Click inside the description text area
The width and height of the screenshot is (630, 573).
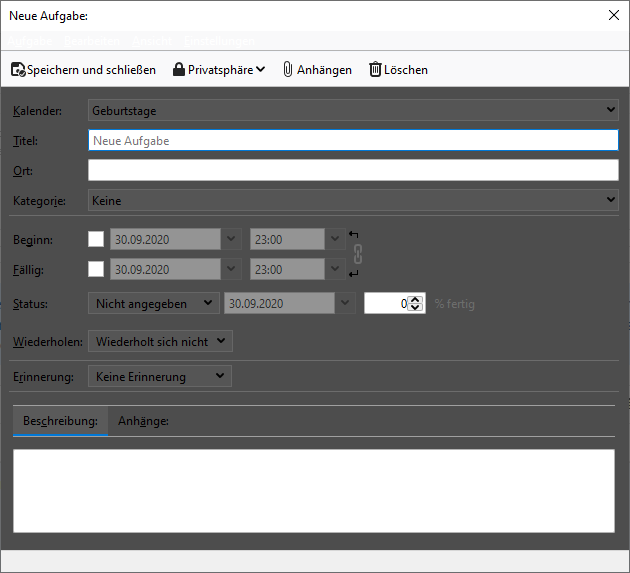click(x=313, y=490)
